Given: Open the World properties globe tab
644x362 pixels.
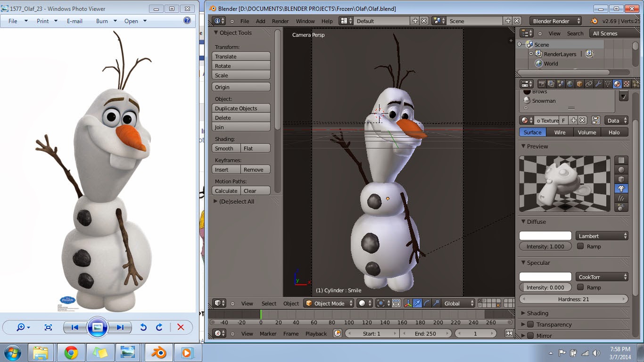Looking at the screenshot, I should coord(570,84).
